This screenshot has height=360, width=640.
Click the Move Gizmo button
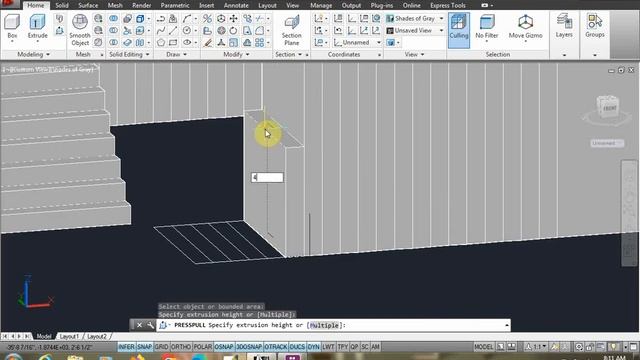pyautogui.click(x=525, y=27)
